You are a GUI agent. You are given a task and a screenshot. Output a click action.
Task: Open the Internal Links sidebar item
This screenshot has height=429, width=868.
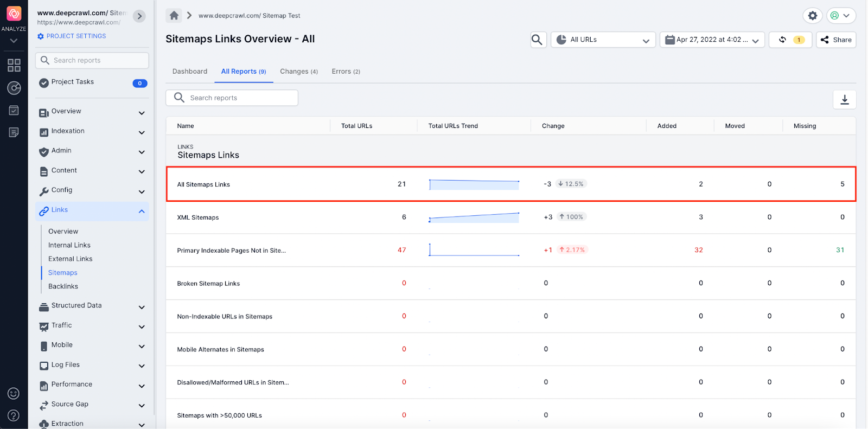click(x=69, y=245)
